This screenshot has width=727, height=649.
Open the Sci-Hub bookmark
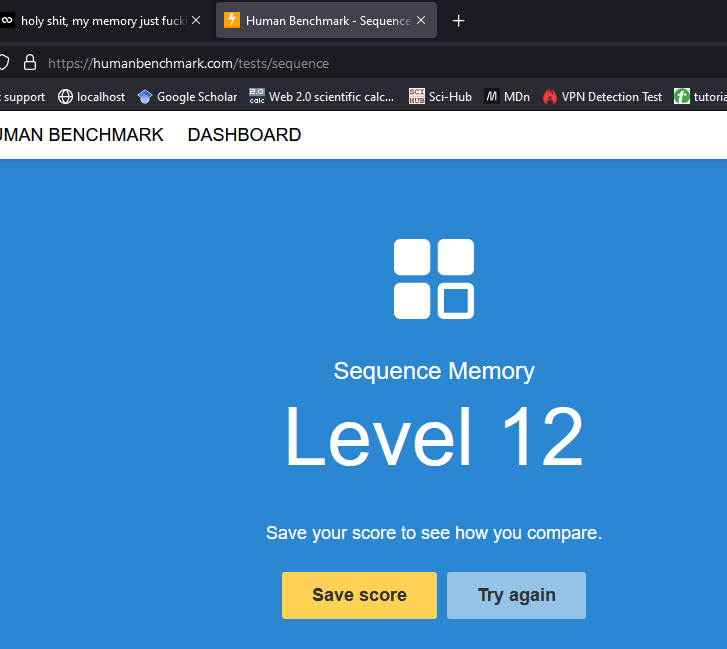click(x=440, y=97)
